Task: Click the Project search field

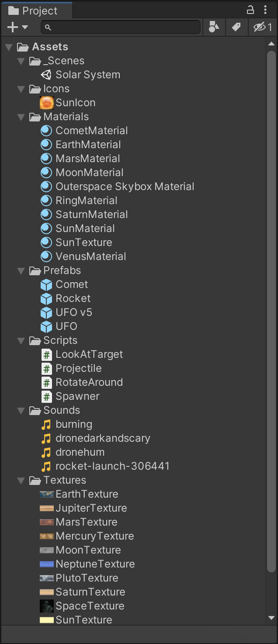Action: [x=121, y=27]
